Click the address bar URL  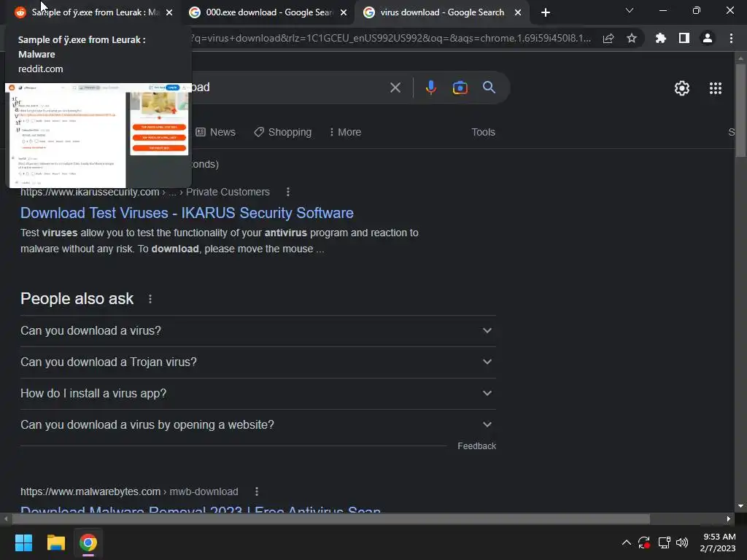tap(391, 38)
